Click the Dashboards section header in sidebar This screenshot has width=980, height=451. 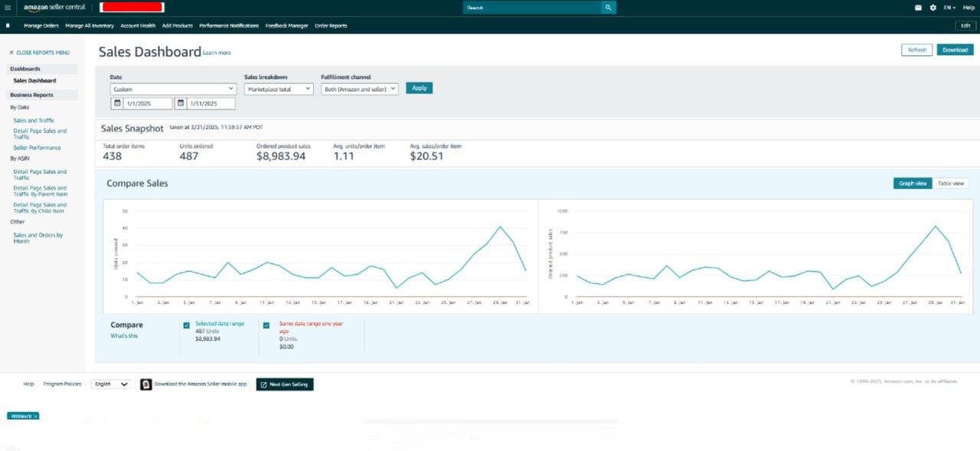(x=42, y=69)
